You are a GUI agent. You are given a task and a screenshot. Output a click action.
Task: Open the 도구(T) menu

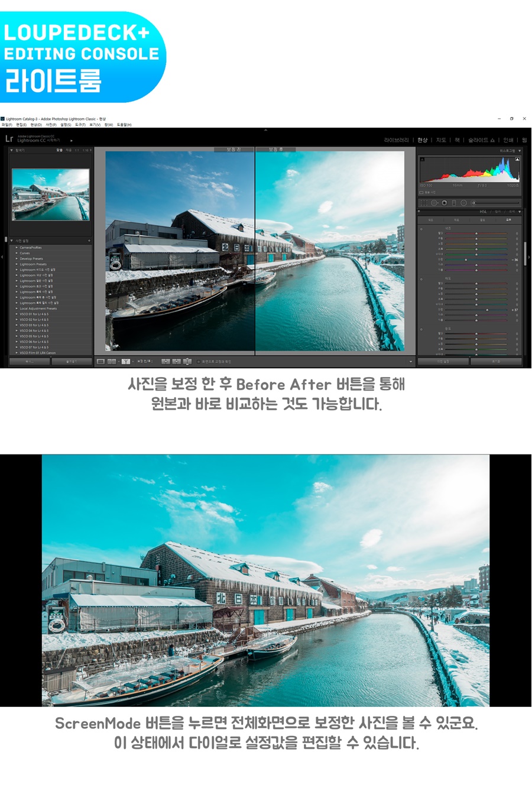(x=80, y=125)
